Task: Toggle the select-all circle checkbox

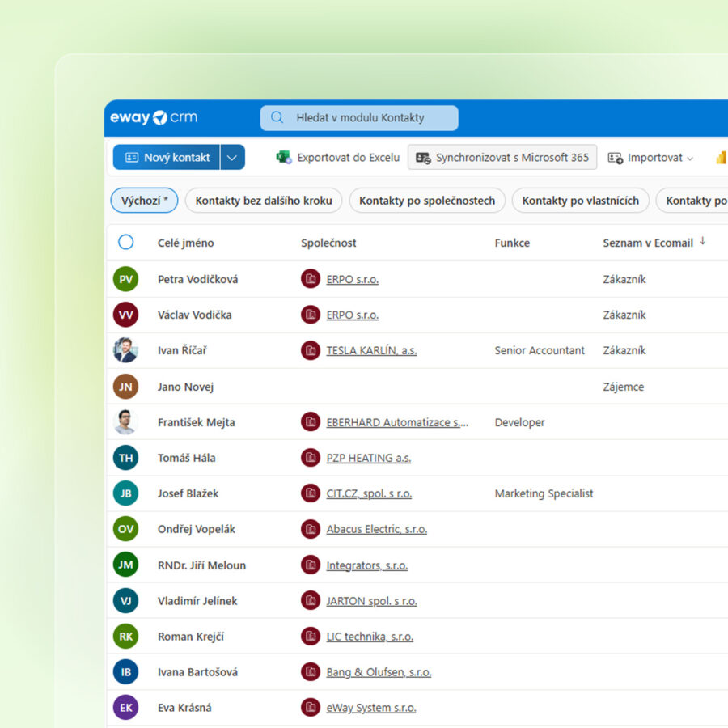Action: coord(125,242)
